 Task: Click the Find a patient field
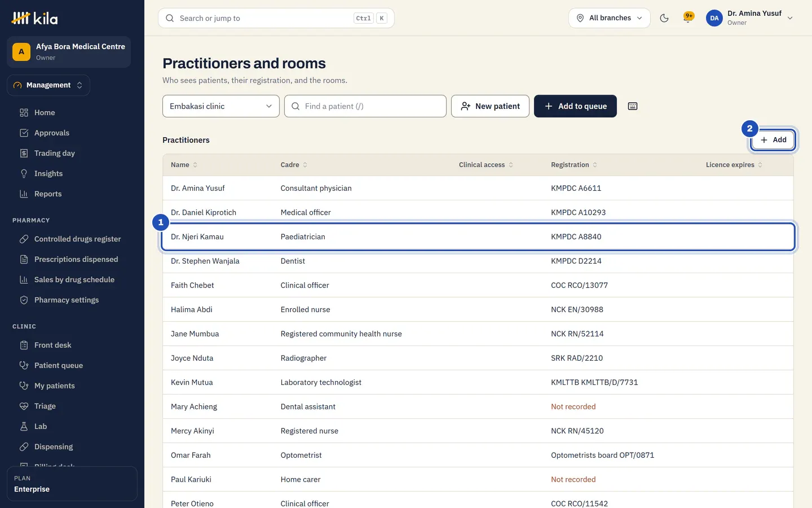pos(365,106)
